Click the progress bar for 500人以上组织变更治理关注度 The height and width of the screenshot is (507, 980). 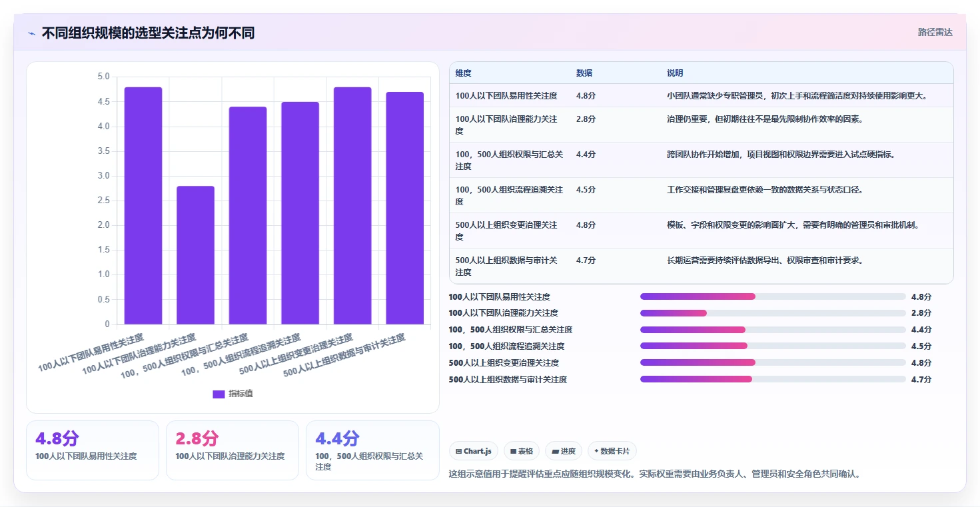point(773,362)
